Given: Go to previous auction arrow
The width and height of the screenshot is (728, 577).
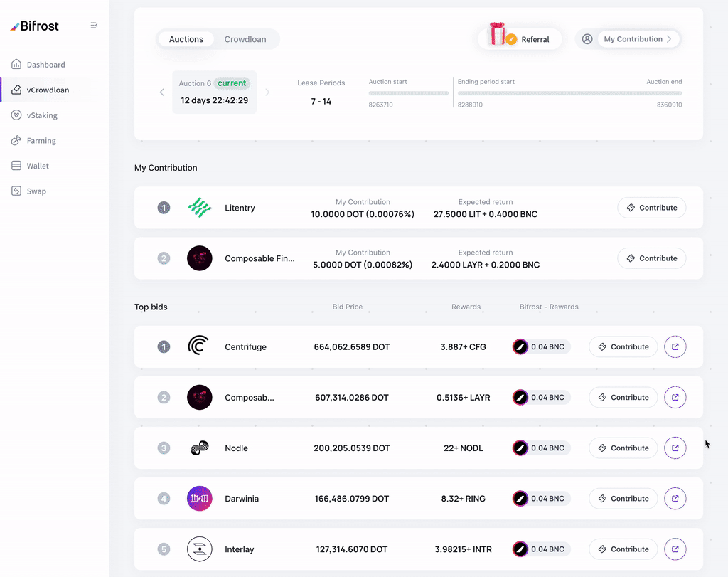Looking at the screenshot, I should tap(161, 92).
